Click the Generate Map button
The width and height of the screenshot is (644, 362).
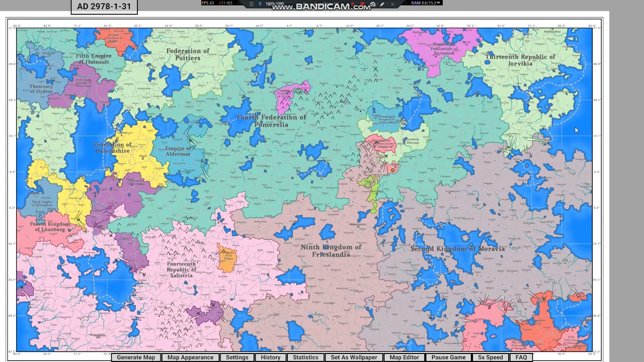click(136, 357)
